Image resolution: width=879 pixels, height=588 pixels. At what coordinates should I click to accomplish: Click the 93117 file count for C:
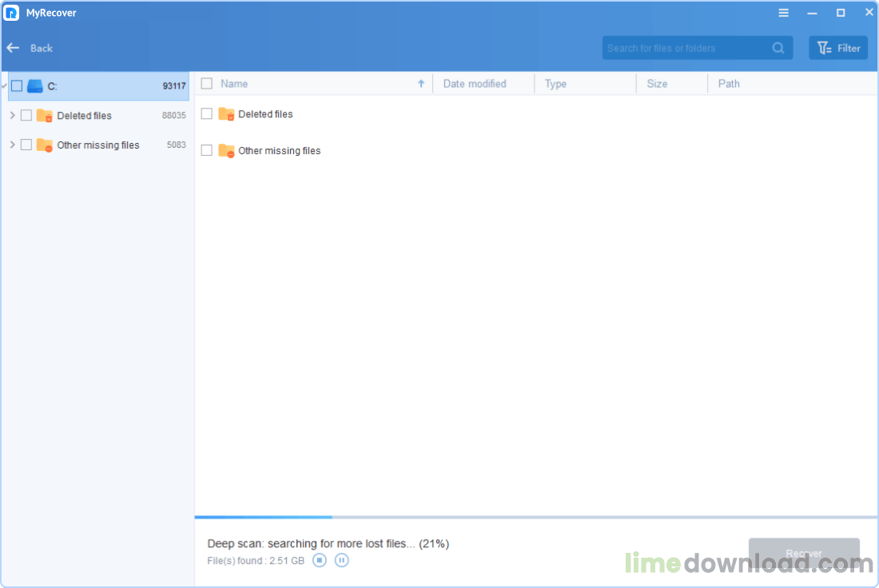click(x=173, y=85)
